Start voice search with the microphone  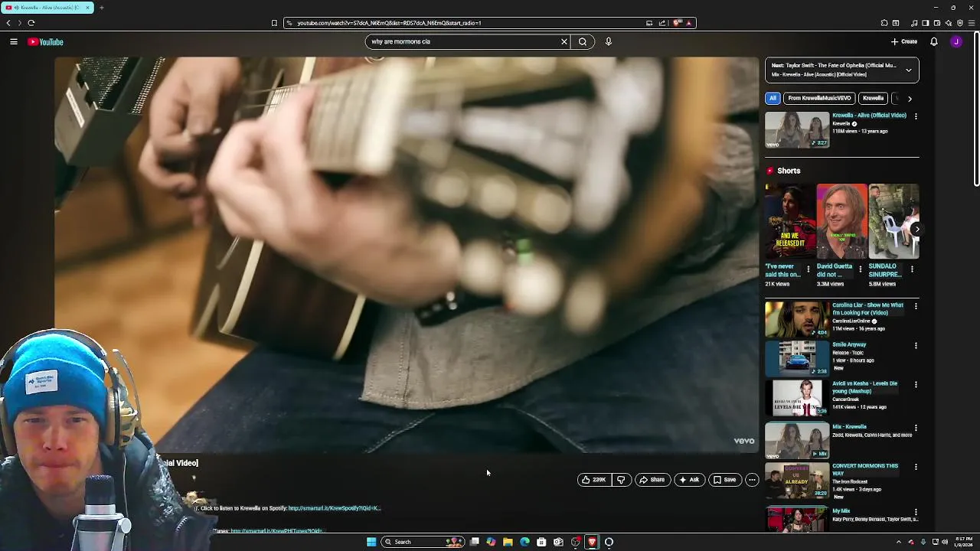pos(609,42)
